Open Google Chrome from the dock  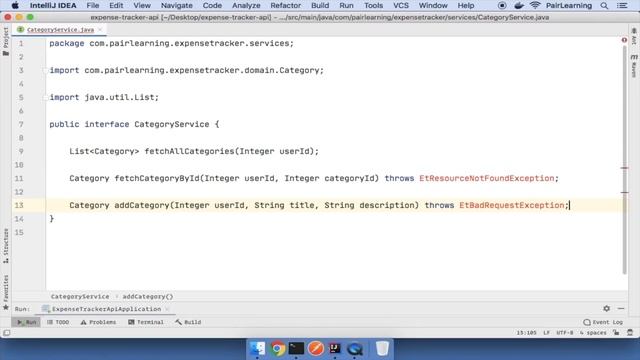coord(277,349)
